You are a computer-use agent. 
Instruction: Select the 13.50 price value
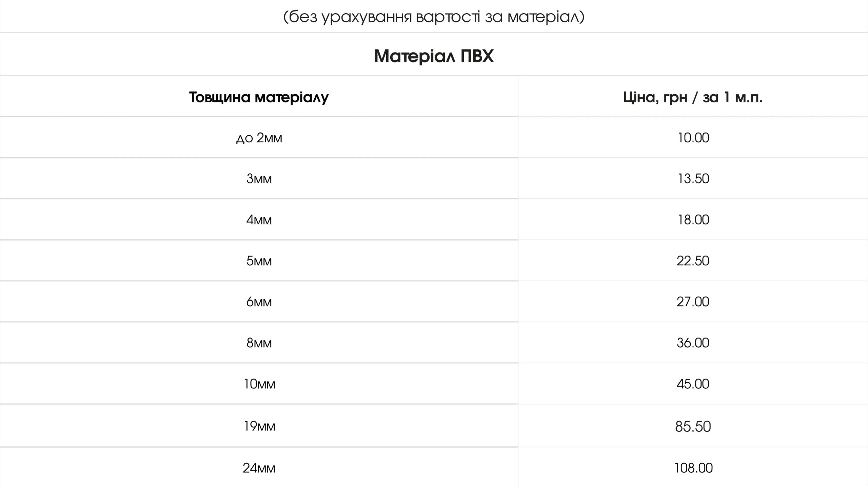click(693, 179)
